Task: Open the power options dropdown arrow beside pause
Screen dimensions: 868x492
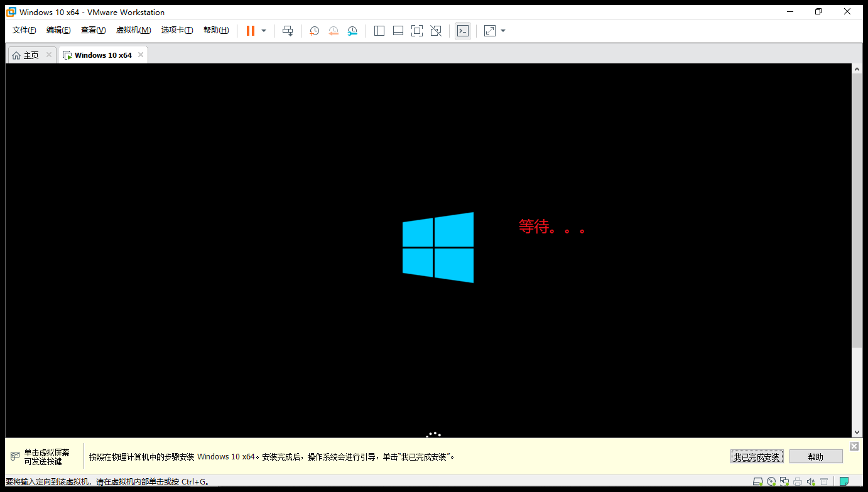Action: pyautogui.click(x=264, y=31)
